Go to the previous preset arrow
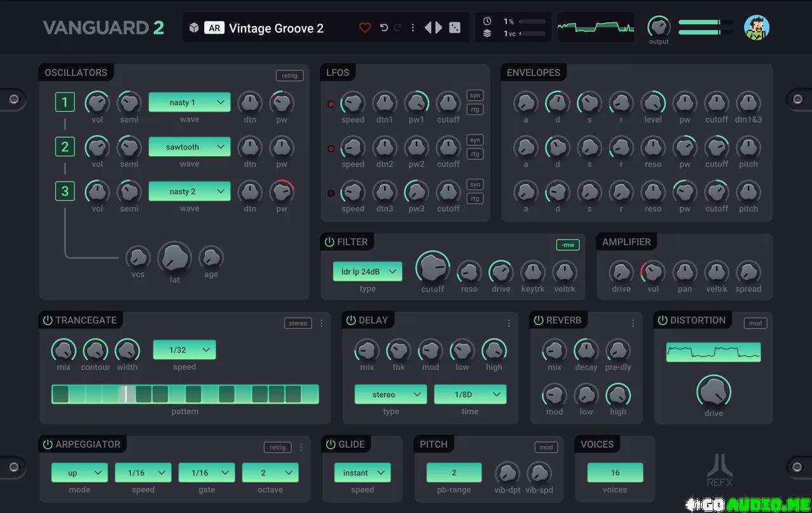This screenshot has width=812, height=513. [x=428, y=27]
